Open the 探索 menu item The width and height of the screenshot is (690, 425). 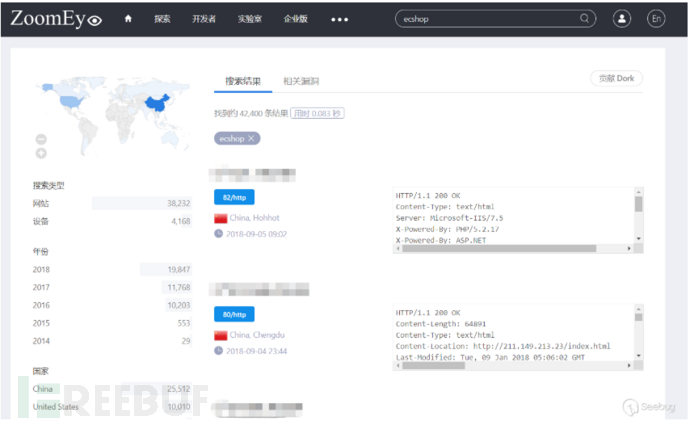click(x=162, y=19)
